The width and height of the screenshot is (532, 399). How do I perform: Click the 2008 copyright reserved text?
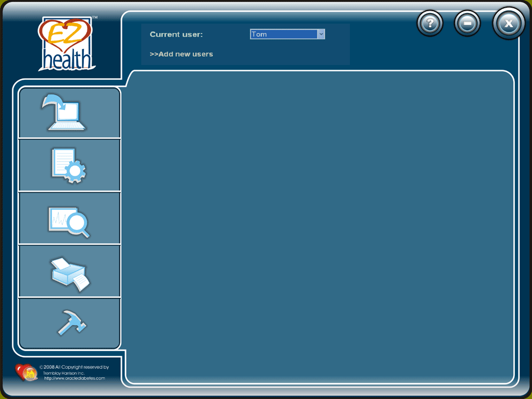coord(74,367)
